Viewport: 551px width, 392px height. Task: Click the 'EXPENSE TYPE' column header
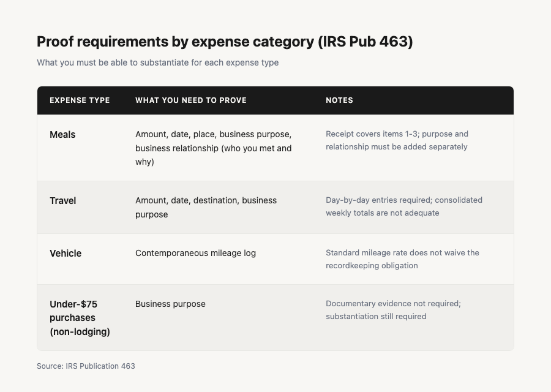point(80,100)
